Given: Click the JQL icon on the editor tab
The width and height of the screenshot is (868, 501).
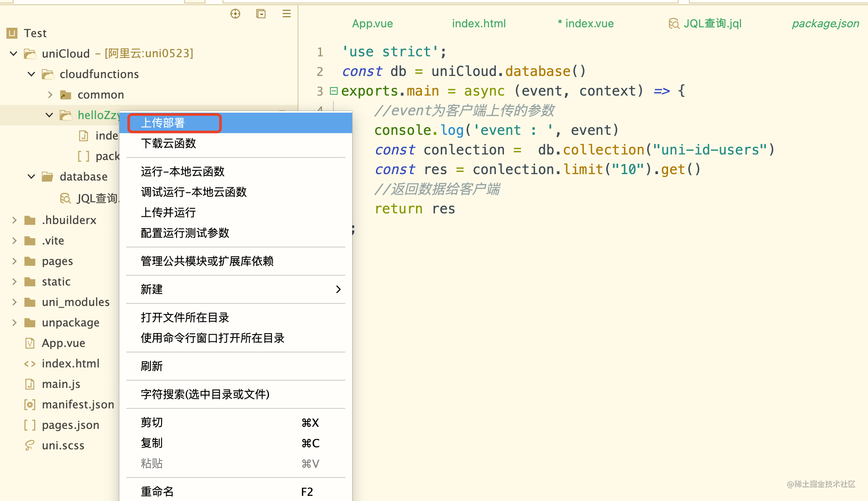Looking at the screenshot, I should [674, 23].
